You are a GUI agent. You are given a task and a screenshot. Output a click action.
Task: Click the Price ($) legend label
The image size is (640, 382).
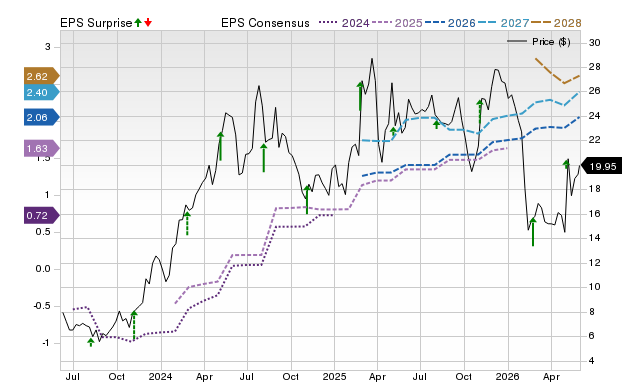point(551,42)
